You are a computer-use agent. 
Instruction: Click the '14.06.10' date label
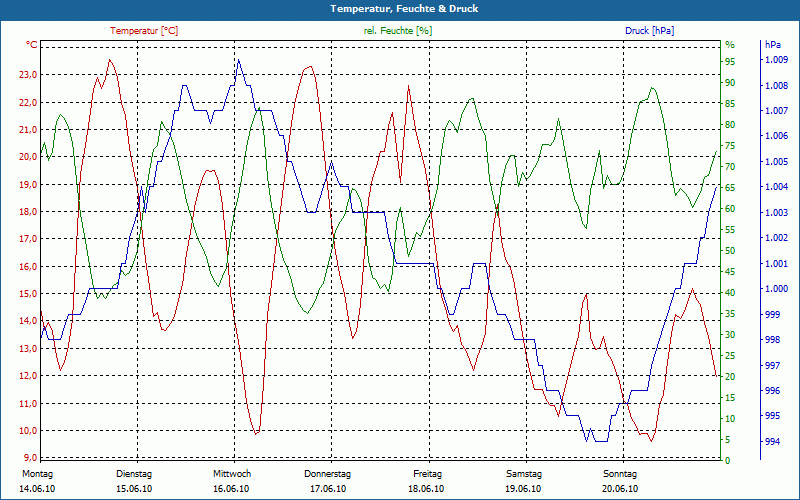[37, 489]
